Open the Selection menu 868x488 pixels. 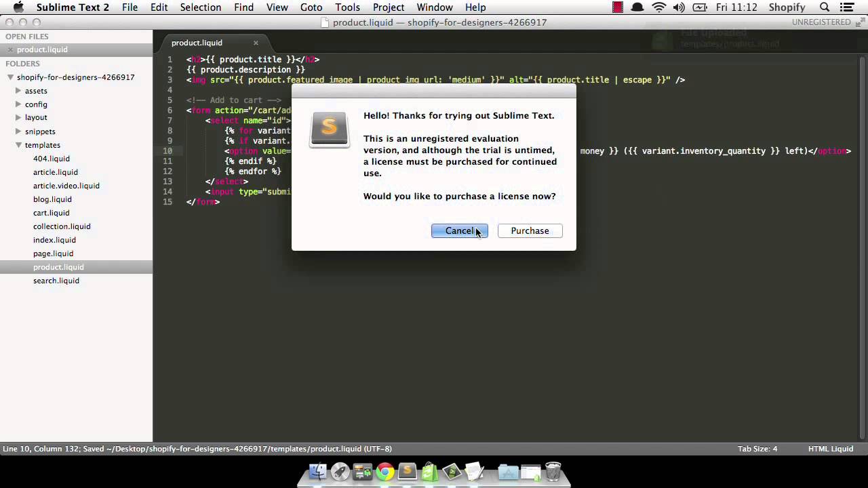[201, 7]
